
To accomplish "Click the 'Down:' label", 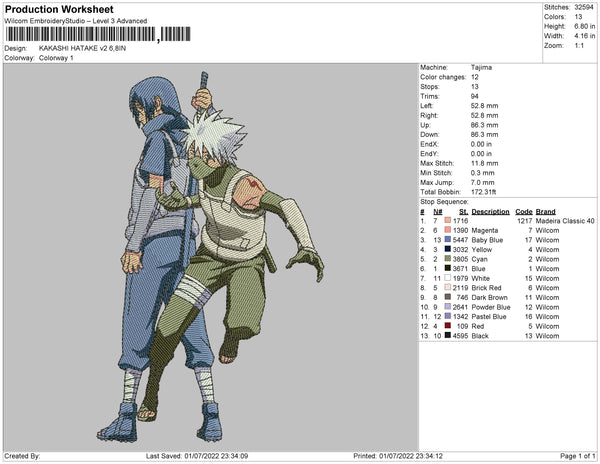I will point(430,134).
